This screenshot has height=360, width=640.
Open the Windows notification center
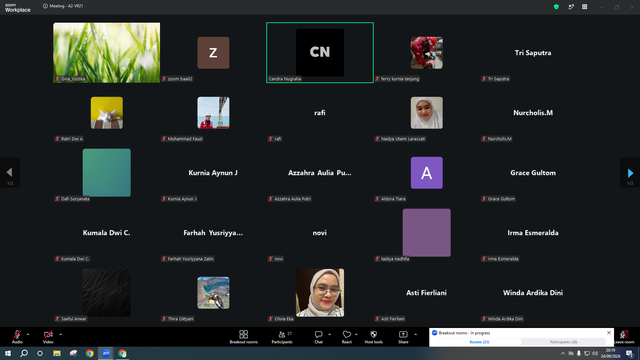[630, 353]
